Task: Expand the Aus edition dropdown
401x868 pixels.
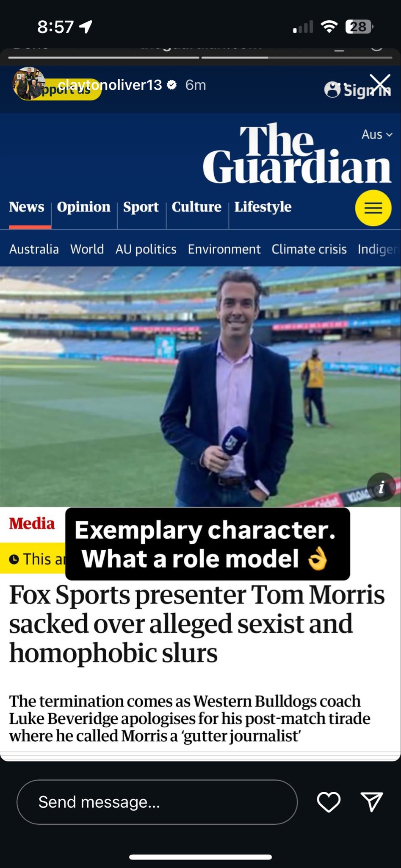Action: tap(377, 134)
